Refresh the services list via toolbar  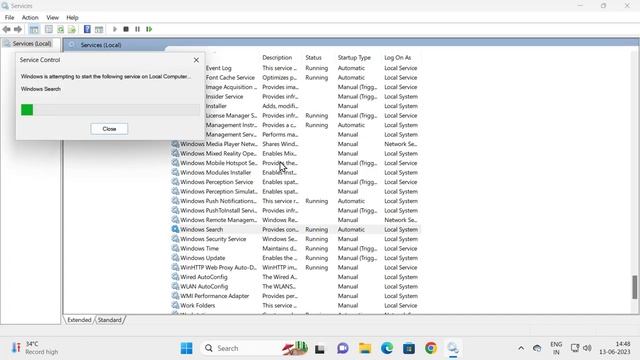[60, 29]
